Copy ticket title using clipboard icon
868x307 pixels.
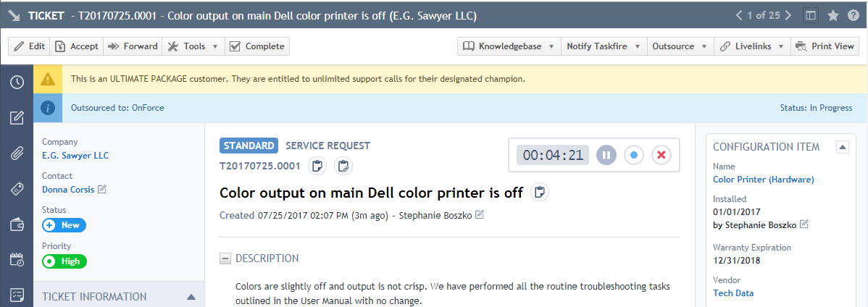point(540,192)
